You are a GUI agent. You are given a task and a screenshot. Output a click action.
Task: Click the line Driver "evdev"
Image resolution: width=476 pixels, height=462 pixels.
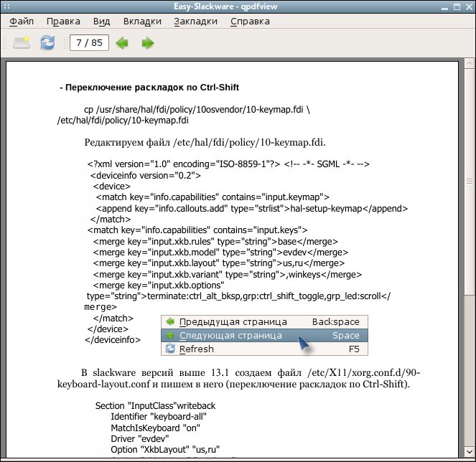pos(140,438)
